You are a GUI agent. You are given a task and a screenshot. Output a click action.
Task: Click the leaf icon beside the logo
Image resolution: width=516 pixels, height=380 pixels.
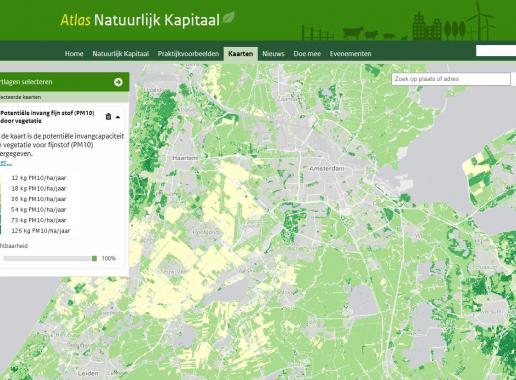(229, 17)
